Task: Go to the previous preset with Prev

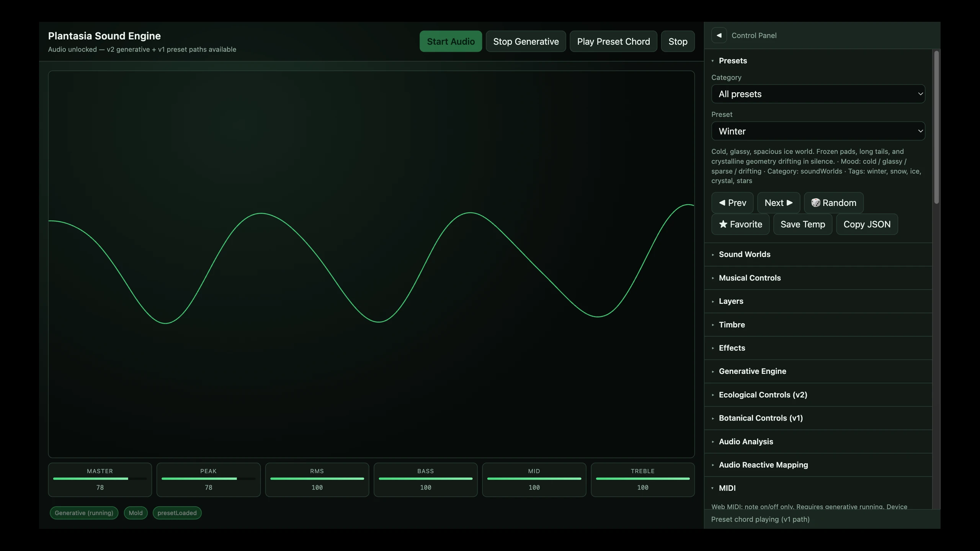Action: pos(732,203)
